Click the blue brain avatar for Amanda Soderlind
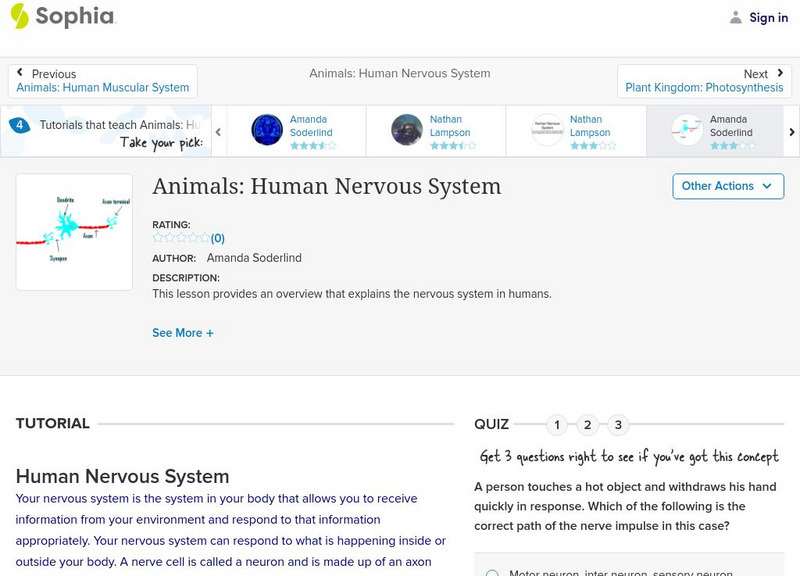Screen dimensions: 800x576 tap(267, 130)
